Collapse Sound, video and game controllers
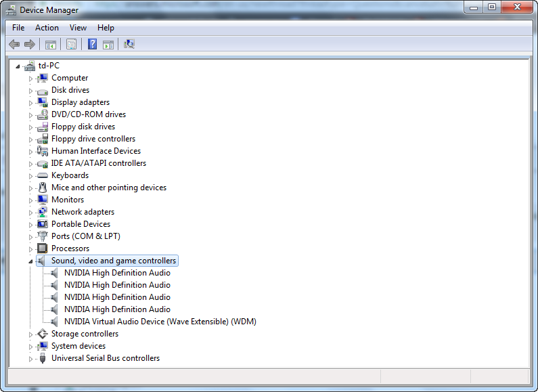Viewport: 538px width, 392px height. coord(30,261)
